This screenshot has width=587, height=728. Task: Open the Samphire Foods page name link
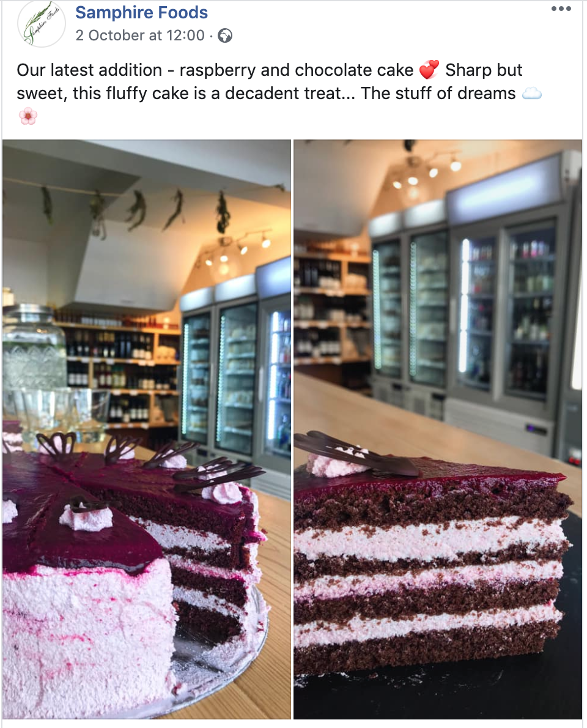(141, 12)
